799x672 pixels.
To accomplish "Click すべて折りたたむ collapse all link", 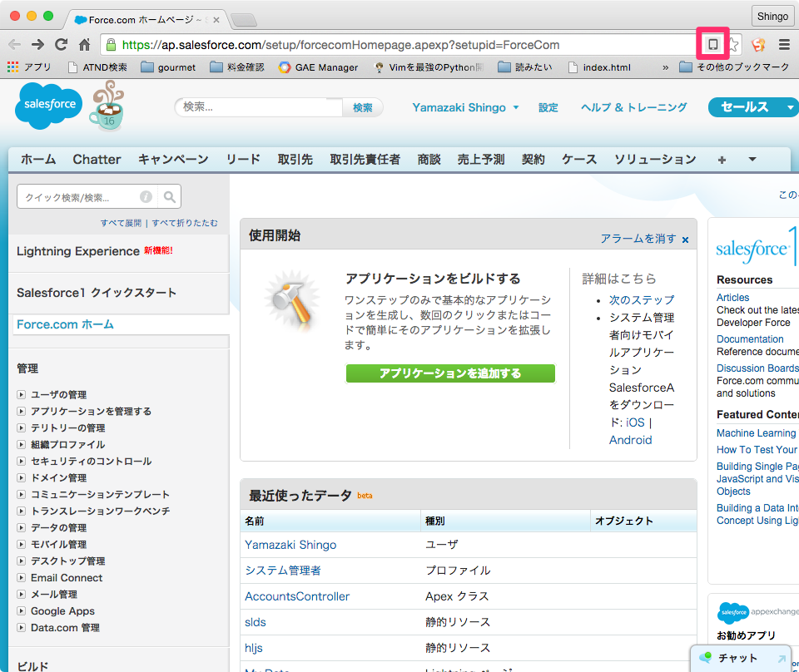I will [185, 223].
